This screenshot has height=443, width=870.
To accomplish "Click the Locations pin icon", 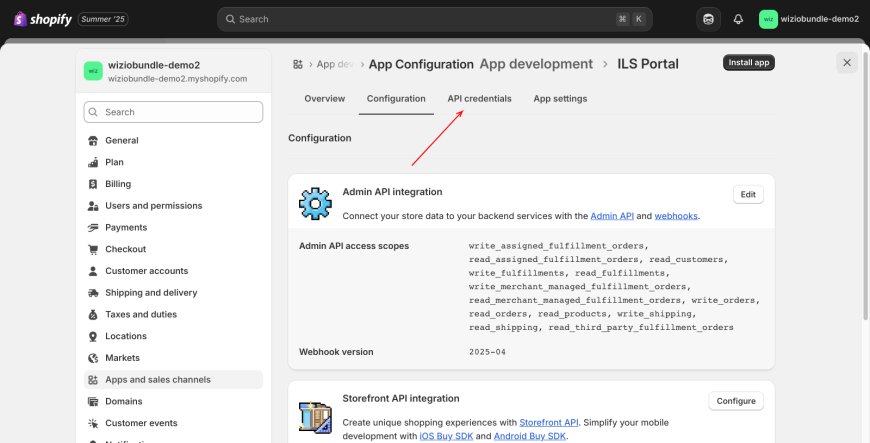I will 93,336.
